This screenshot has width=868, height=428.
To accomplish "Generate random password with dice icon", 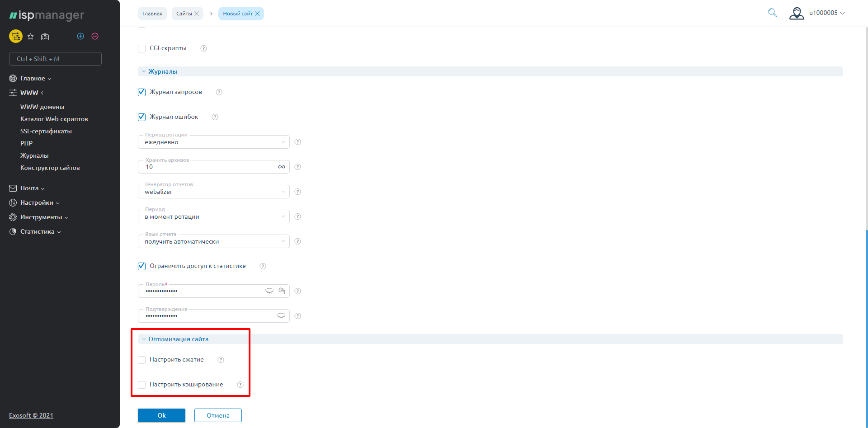I will click(x=282, y=291).
